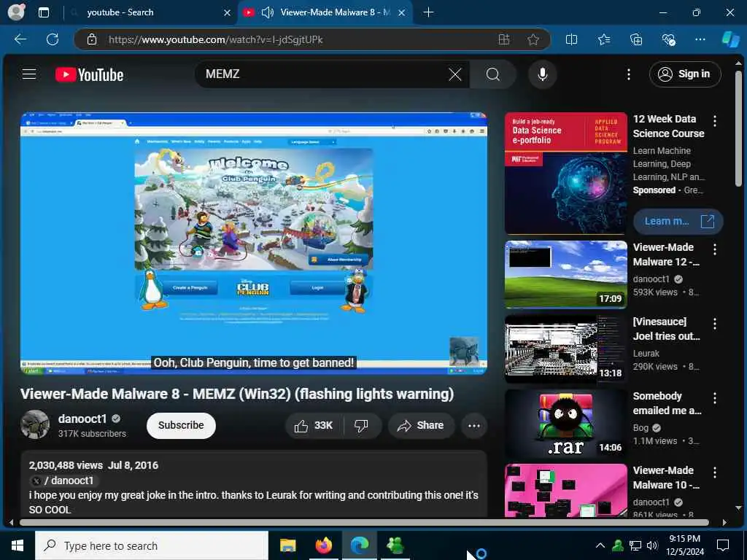Open the YouTube guide hamburger menu
Image resolution: width=747 pixels, height=560 pixels.
pyautogui.click(x=29, y=74)
